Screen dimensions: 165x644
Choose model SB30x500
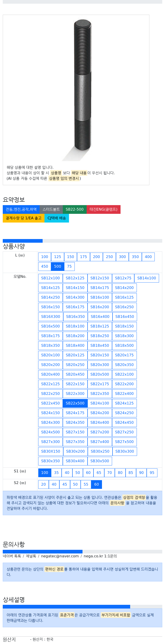tap(100, 461)
